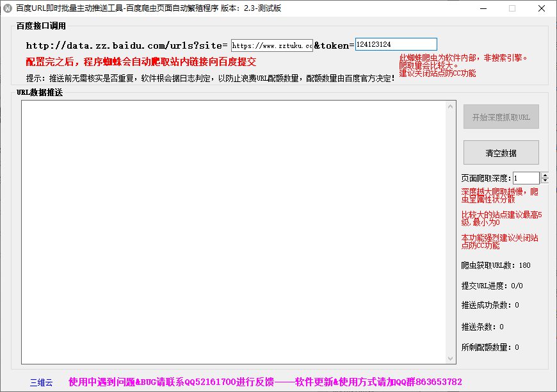This screenshot has height=392, width=557.
Task: Open the 三维云 link
Action: click(41, 382)
